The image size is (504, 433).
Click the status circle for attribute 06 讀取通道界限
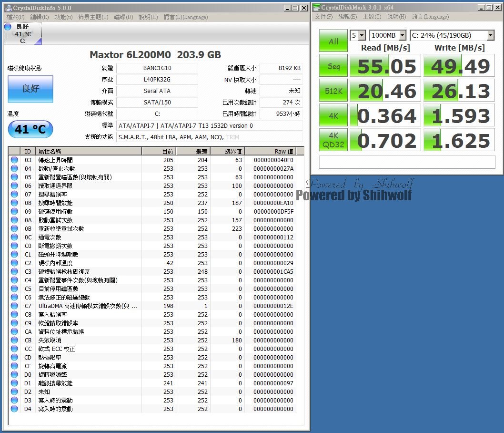14,186
